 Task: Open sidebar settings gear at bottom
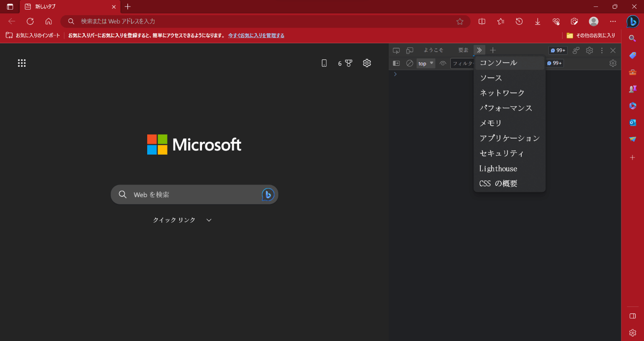[x=632, y=333]
